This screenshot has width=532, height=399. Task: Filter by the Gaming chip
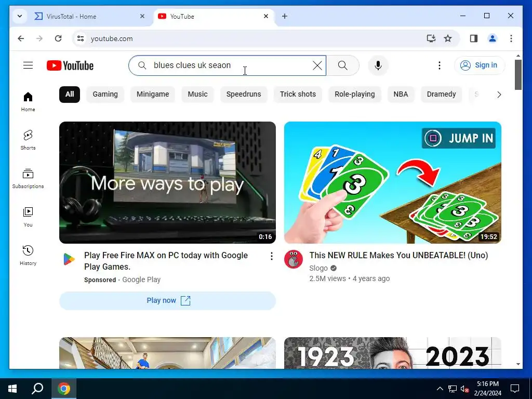(x=105, y=94)
